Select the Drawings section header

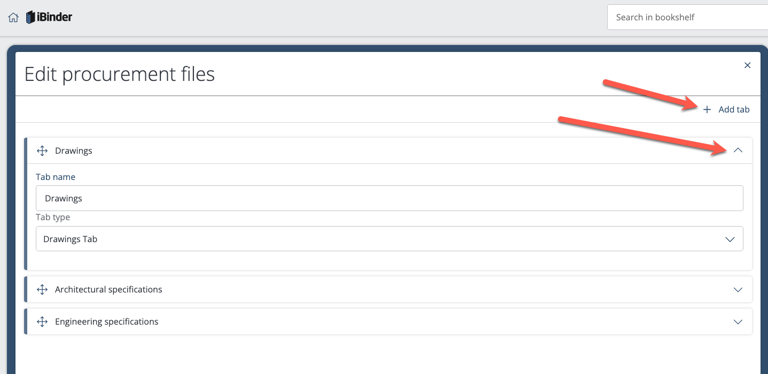pos(389,151)
